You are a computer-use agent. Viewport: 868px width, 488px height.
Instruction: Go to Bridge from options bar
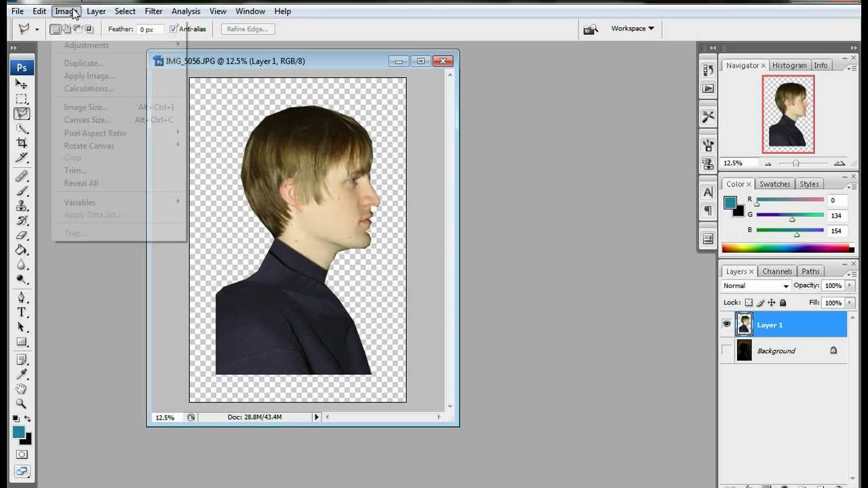click(x=591, y=29)
